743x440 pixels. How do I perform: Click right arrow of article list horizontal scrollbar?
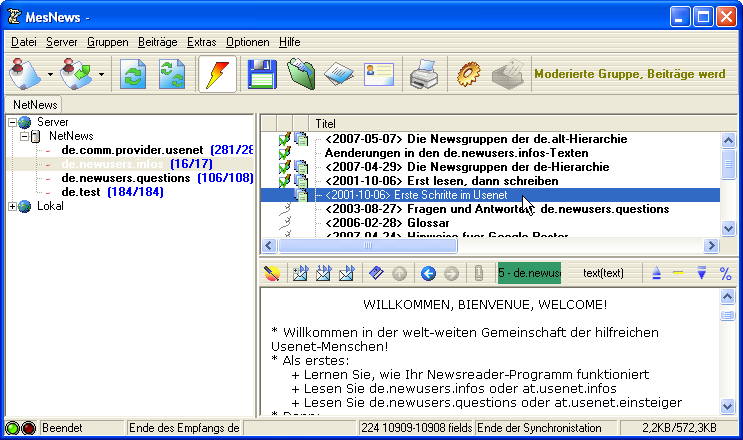click(711, 245)
